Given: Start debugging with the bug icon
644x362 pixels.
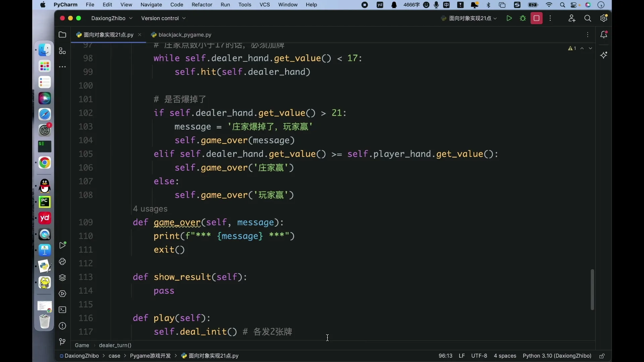Looking at the screenshot, I should click(x=523, y=18).
